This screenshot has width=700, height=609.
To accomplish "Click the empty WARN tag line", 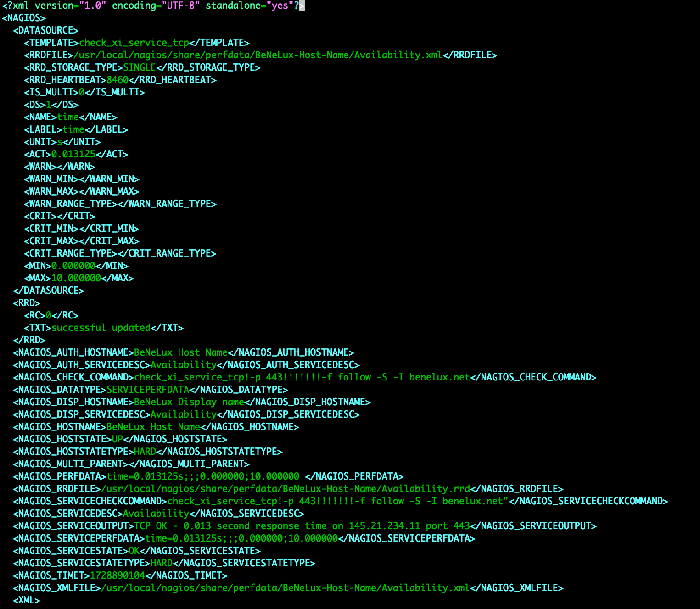I will click(x=60, y=167).
